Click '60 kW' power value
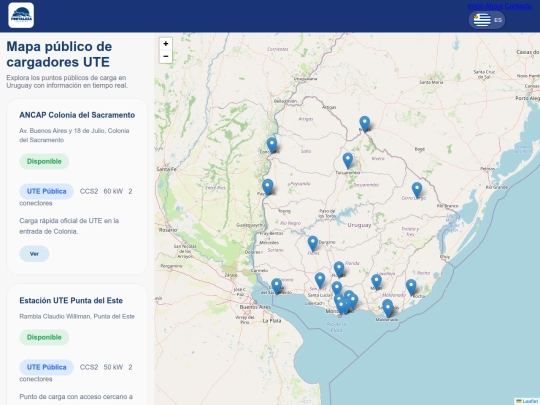This screenshot has height=405, width=540. (x=113, y=191)
